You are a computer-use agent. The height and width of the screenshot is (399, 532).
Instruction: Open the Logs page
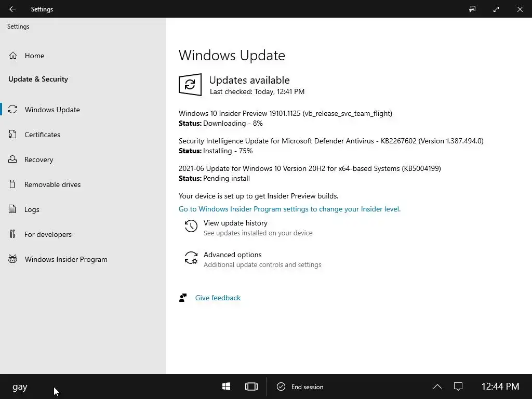pyautogui.click(x=32, y=209)
